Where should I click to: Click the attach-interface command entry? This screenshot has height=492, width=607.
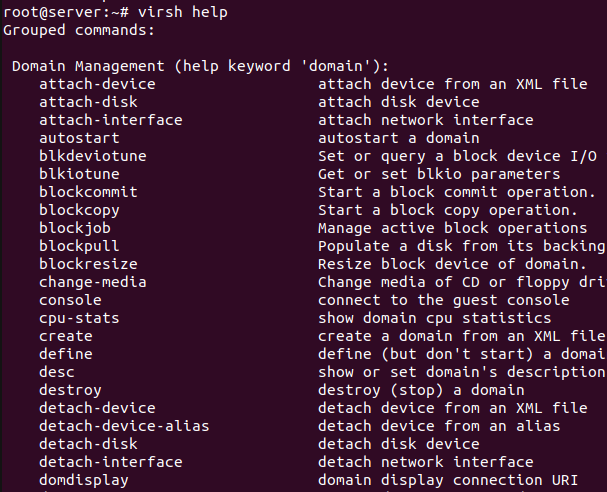coord(111,120)
